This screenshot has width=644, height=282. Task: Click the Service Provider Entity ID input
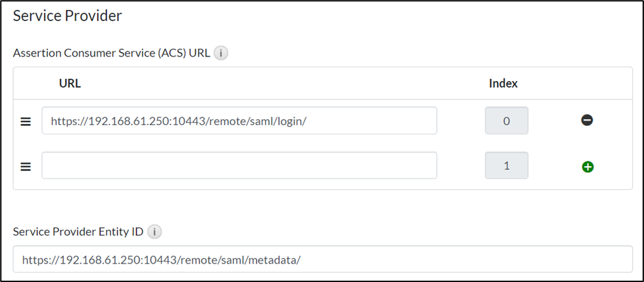pyautogui.click(x=322, y=260)
